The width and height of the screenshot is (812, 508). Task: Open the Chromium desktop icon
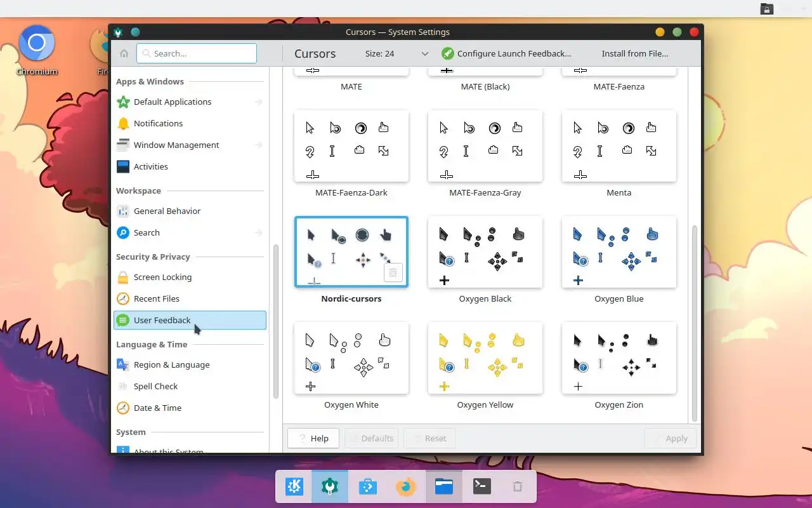coord(37,51)
